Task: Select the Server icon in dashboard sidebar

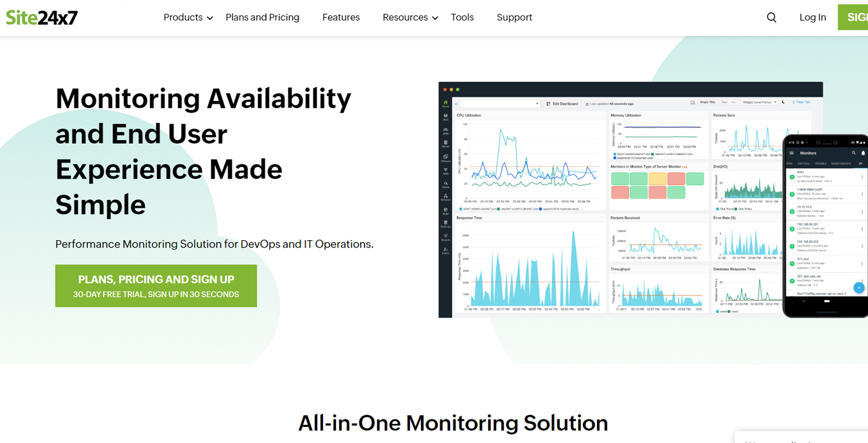Action: 445,144
